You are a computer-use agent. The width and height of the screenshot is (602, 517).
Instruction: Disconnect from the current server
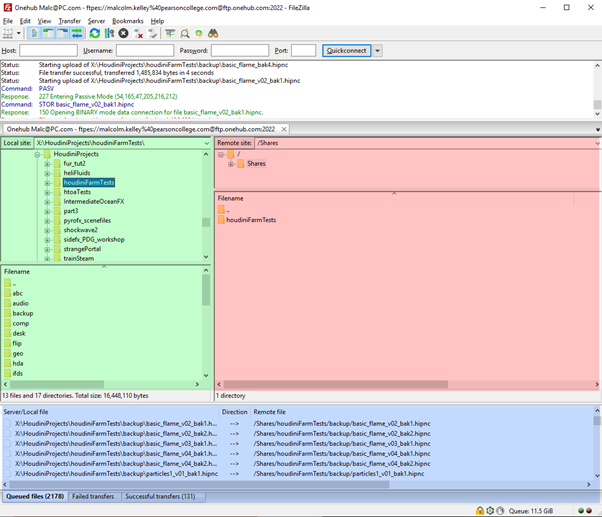click(138, 34)
